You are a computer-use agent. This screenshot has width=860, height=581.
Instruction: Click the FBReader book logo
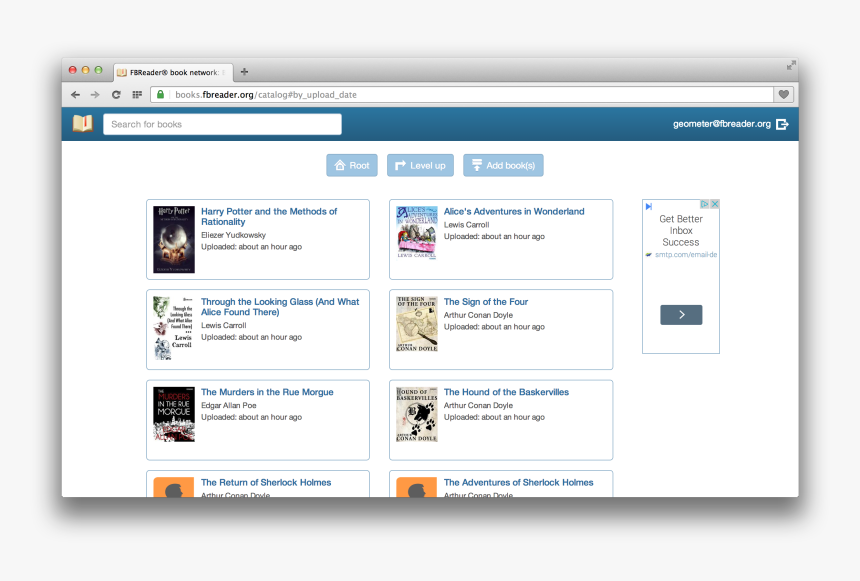click(83, 123)
